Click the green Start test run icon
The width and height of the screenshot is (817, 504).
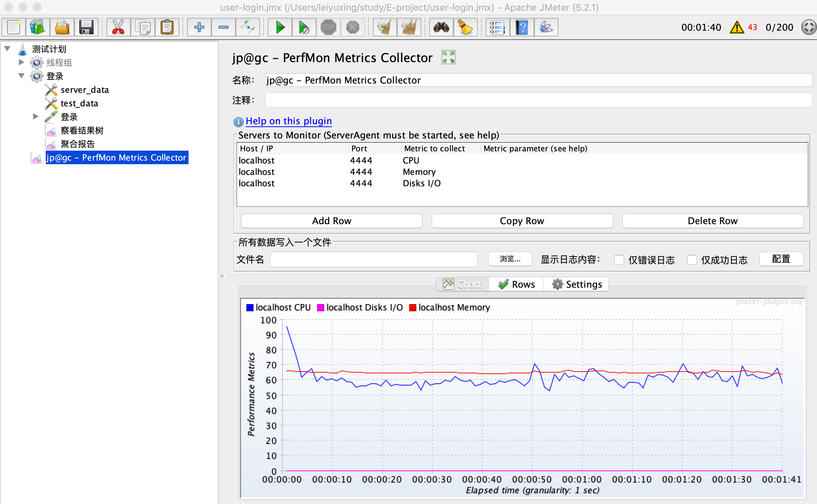280,27
